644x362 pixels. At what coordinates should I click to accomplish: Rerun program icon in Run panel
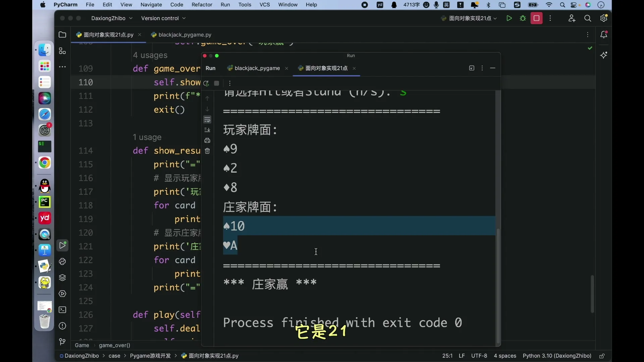point(206,83)
